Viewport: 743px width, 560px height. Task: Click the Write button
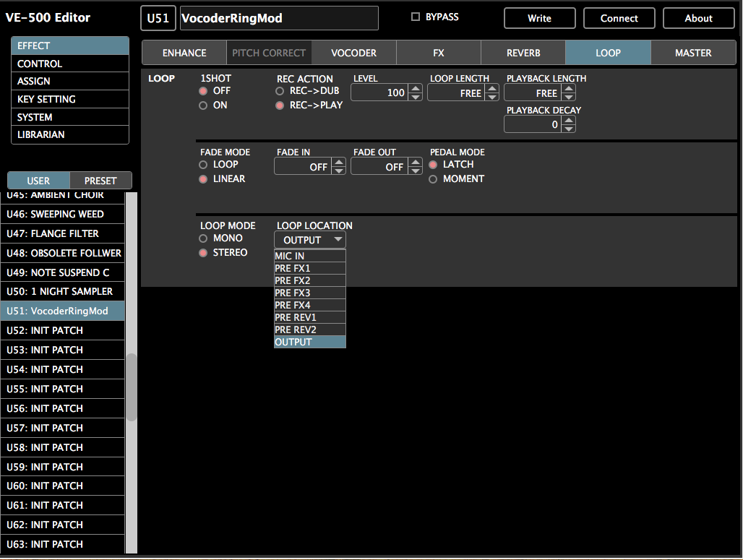coord(540,19)
